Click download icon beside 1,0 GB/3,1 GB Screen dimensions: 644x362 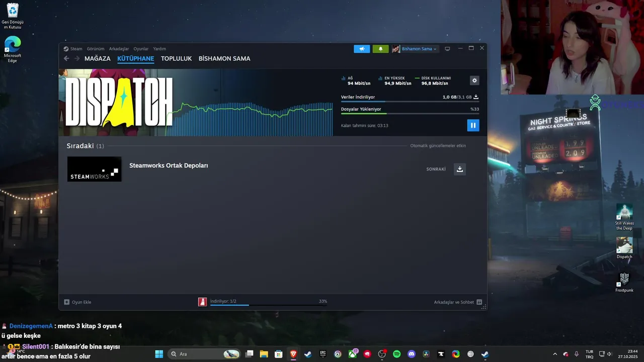[476, 97]
